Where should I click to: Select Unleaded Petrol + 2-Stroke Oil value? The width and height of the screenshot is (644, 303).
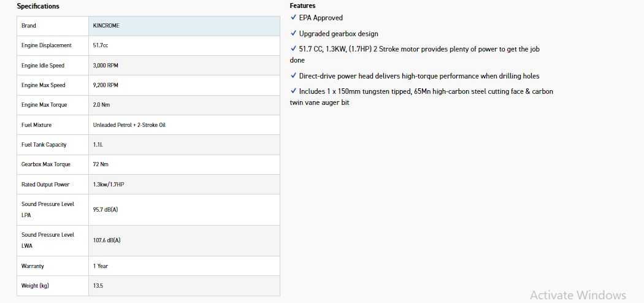coord(129,125)
